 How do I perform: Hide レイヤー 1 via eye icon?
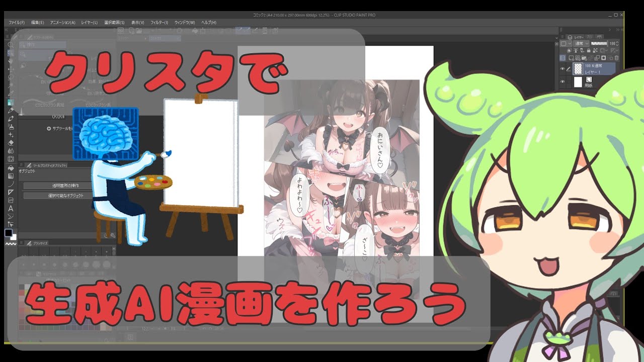click(x=562, y=69)
